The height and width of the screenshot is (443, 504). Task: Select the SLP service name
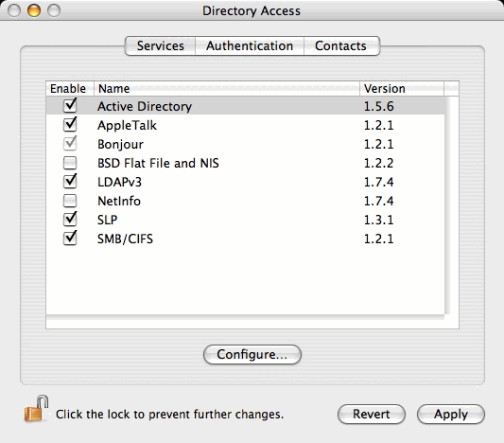click(108, 220)
